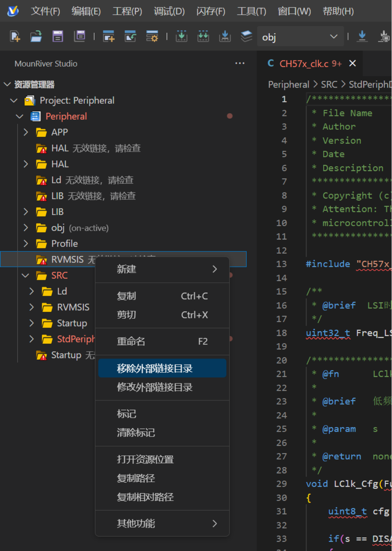Click the new file toolbar icon
The image size is (392, 551).
tap(15, 36)
